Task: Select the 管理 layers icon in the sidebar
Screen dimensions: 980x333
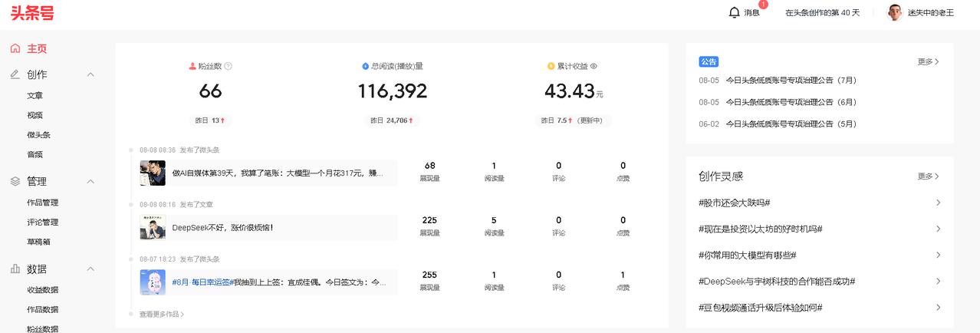Action: (x=15, y=181)
